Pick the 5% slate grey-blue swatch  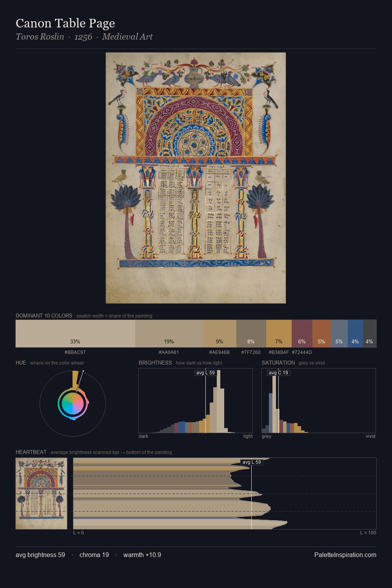(339, 334)
